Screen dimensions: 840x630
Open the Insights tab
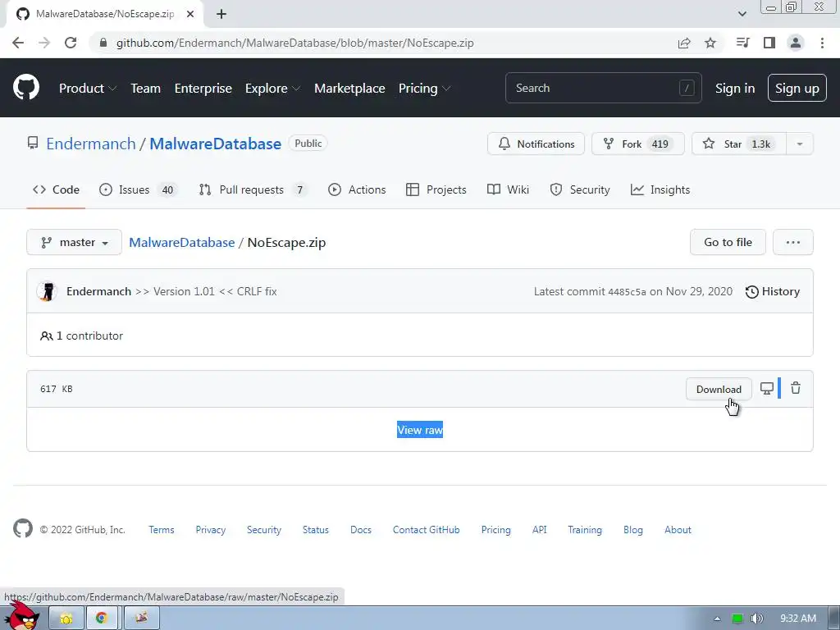coord(660,189)
